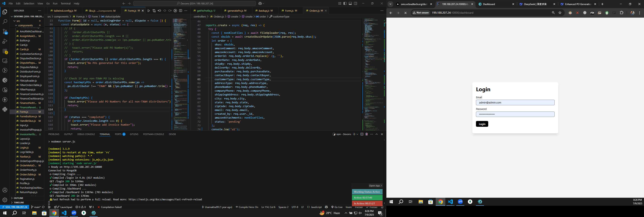Open OrdersTable.js in the explorer
The height and width of the screenshot is (217, 644).
[28, 175]
